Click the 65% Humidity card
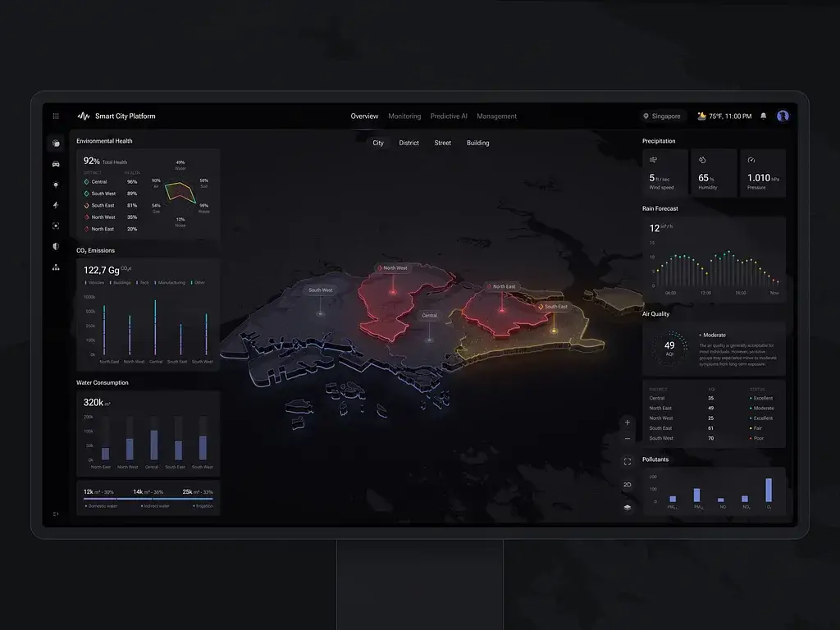 pos(714,174)
